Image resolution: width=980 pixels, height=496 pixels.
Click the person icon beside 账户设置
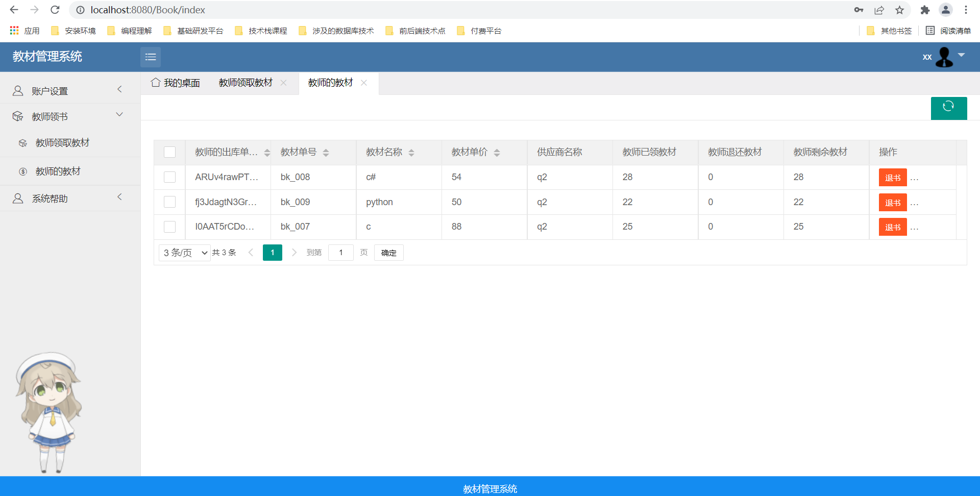point(18,90)
